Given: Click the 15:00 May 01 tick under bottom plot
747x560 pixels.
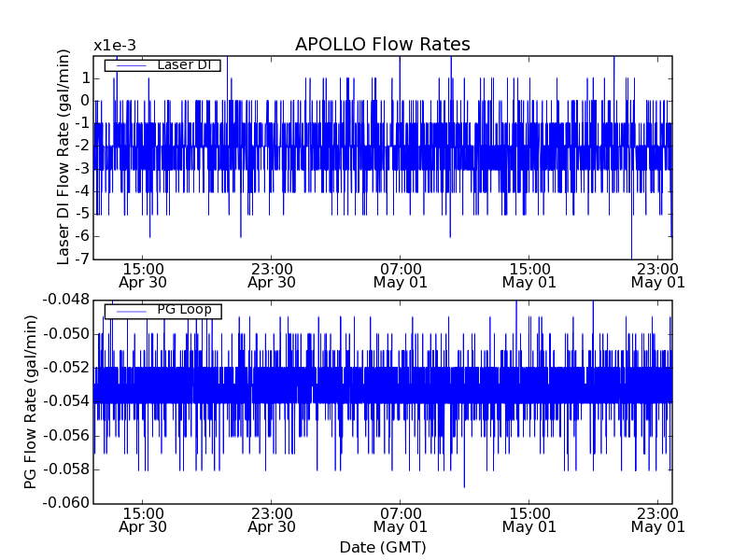Looking at the screenshot, I should (x=529, y=519).
